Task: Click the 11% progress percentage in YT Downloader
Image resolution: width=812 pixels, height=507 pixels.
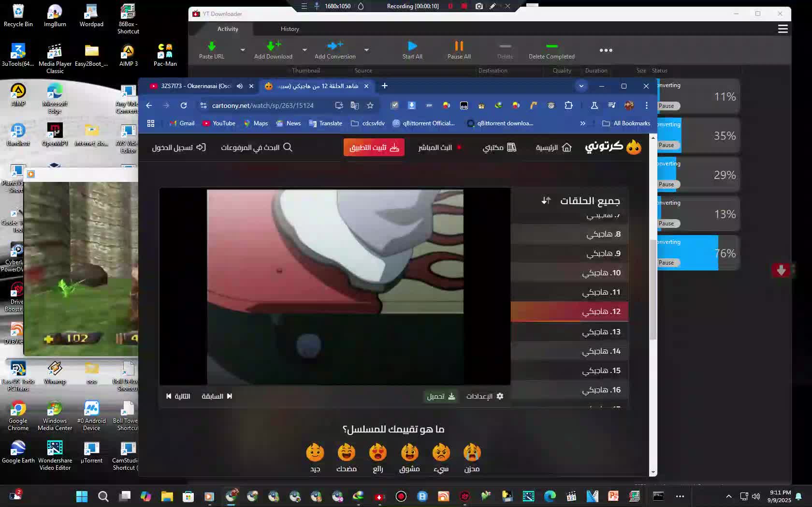Action: pos(725,97)
